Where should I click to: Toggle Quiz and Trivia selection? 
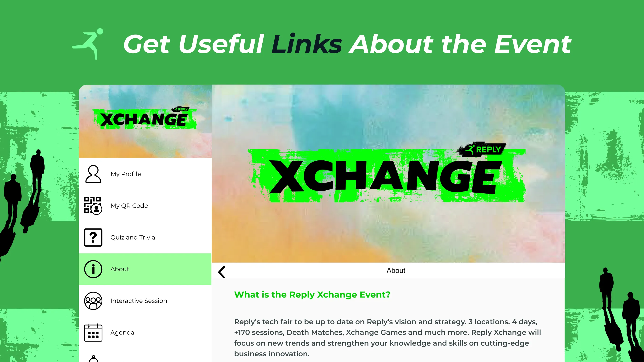(145, 237)
